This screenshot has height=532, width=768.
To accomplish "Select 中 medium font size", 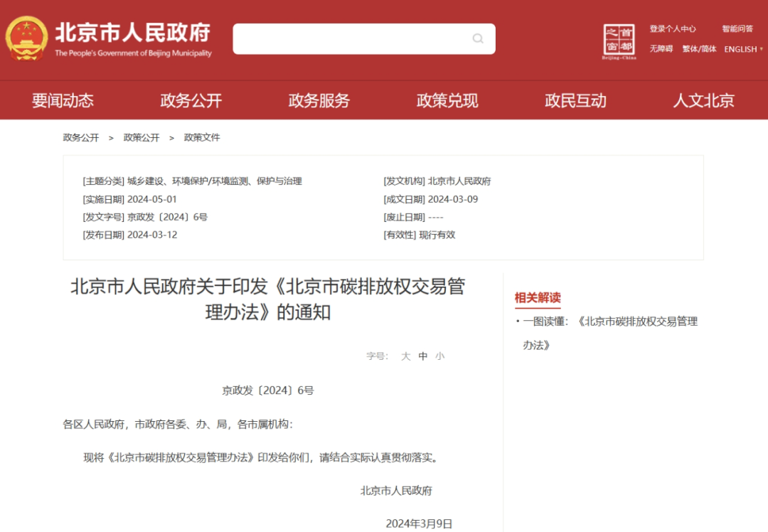I will [422, 356].
